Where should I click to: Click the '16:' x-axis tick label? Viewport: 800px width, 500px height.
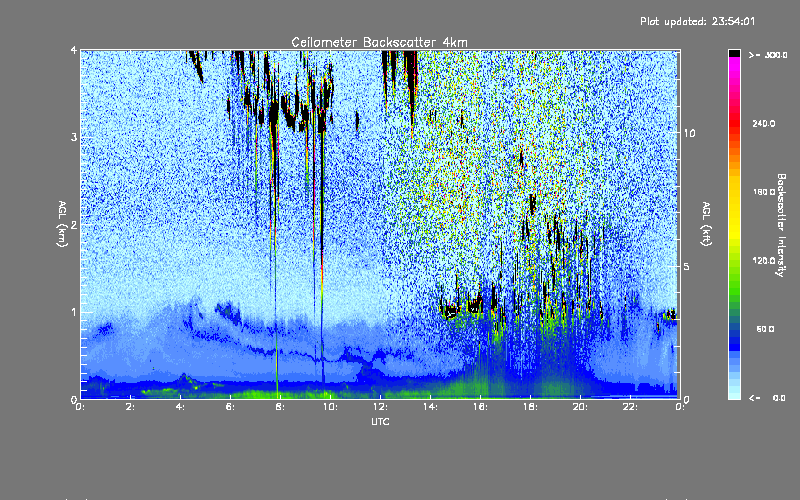[x=480, y=407]
